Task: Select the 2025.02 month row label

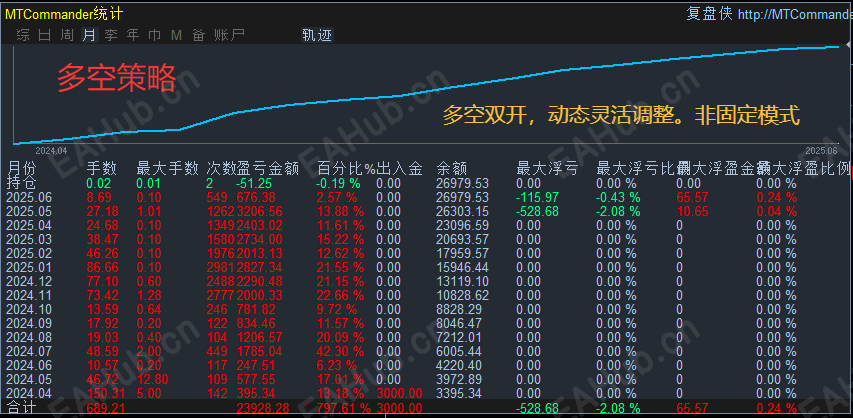Action: [27, 253]
